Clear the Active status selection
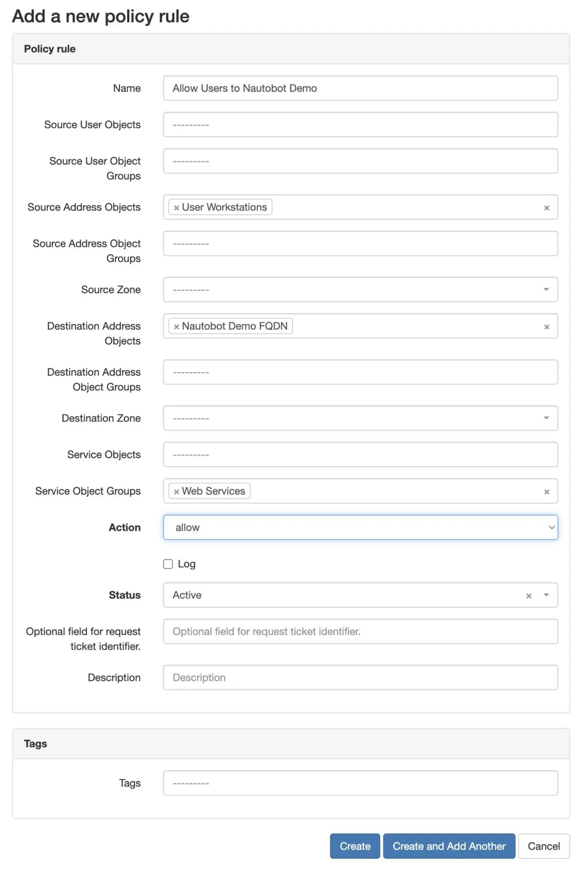Image resolution: width=588 pixels, height=871 pixels. coord(529,596)
